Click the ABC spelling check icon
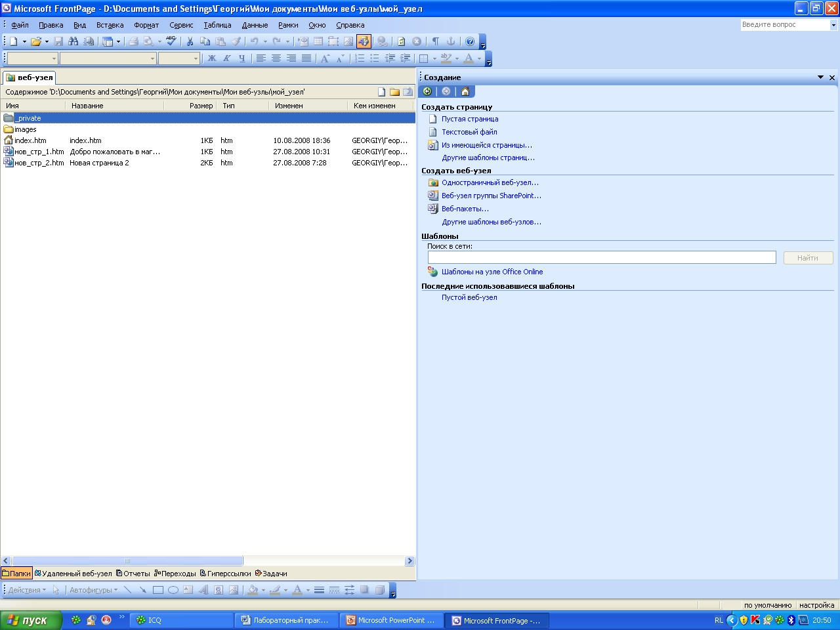840x630 pixels. pos(171,41)
